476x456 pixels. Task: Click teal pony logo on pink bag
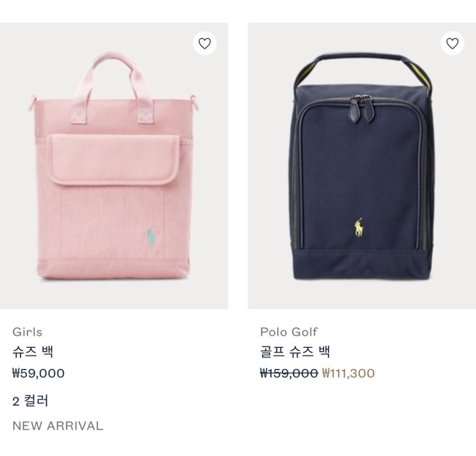click(151, 237)
